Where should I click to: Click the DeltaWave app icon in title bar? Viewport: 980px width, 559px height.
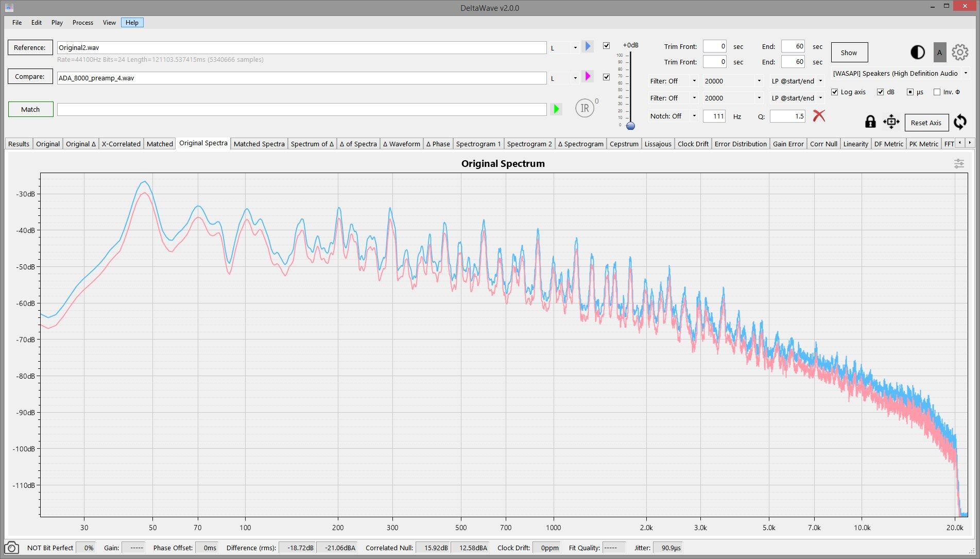point(9,8)
